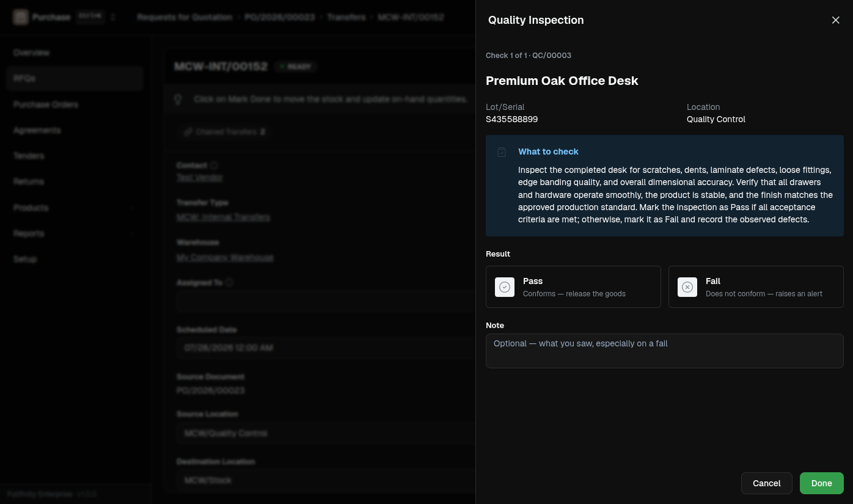The width and height of the screenshot is (853, 504).
Task: Click the info icon next to Assigned To
Action: 229,282
